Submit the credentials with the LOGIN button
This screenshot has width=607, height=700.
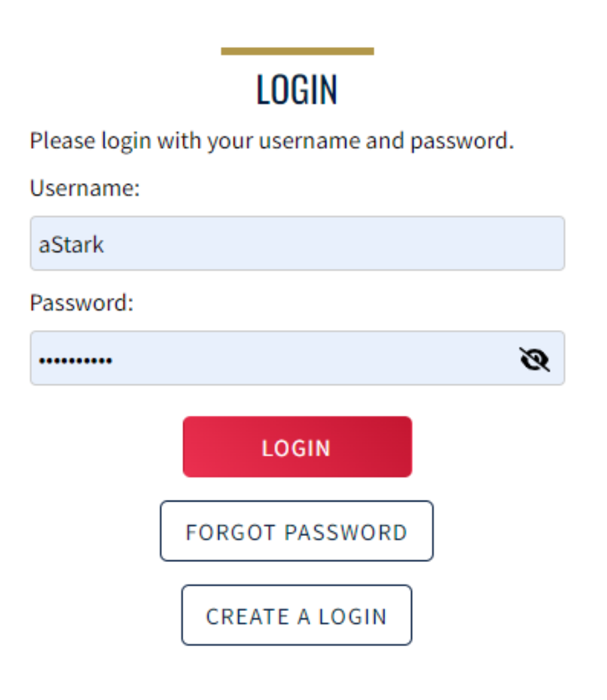(297, 447)
